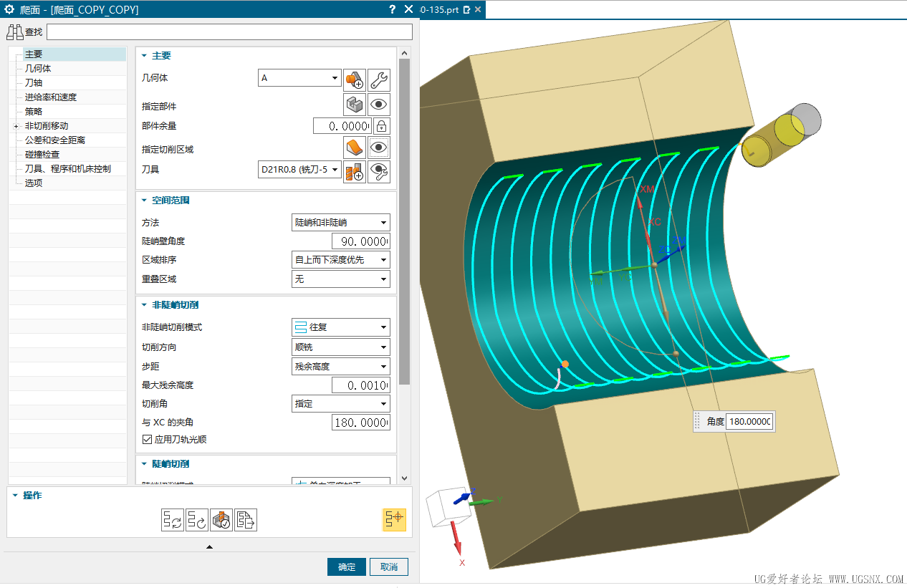This screenshot has height=588, width=907.
Task: Click the dialog vertical scrollbar thumb
Action: pos(405,222)
